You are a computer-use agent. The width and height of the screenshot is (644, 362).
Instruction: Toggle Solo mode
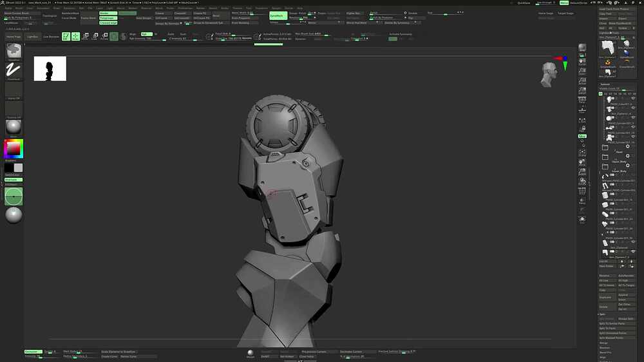click(582, 220)
